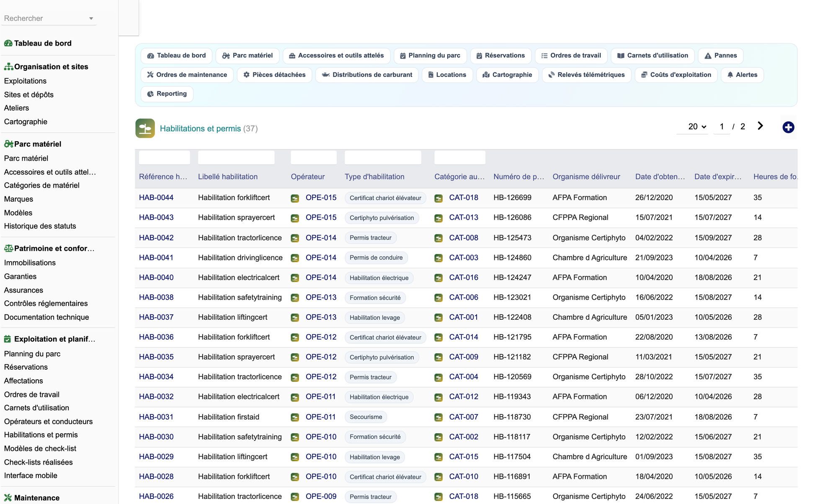Screen dimensions: 815x504
Task: Open record HAB-0041
Action: click(156, 257)
